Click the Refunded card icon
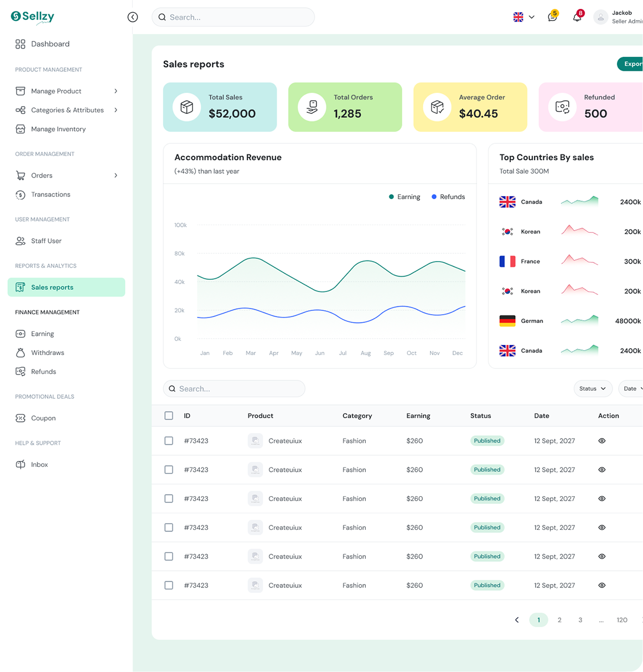 coord(562,107)
